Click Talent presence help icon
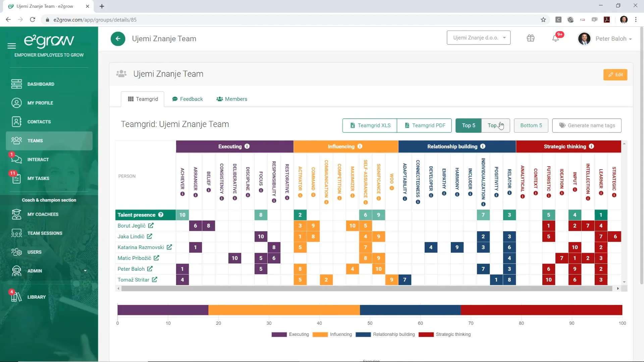This screenshot has width=644, height=362. pos(161,215)
